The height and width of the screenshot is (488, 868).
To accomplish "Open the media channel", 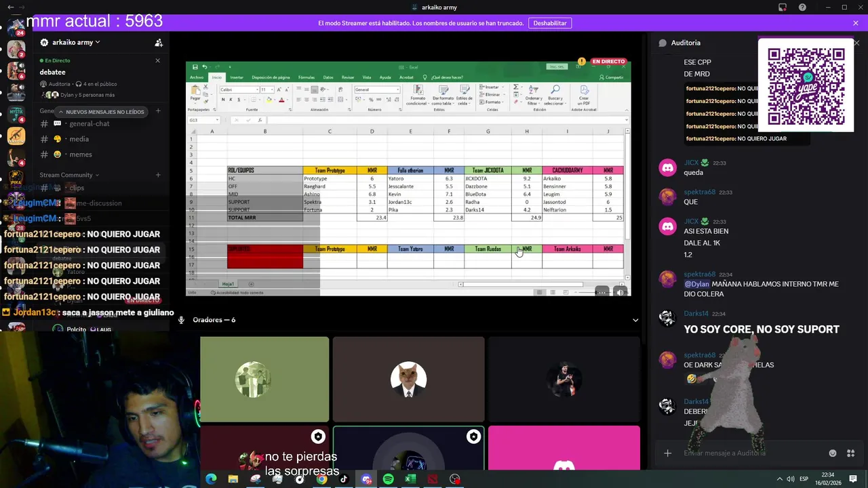I will [x=79, y=139].
